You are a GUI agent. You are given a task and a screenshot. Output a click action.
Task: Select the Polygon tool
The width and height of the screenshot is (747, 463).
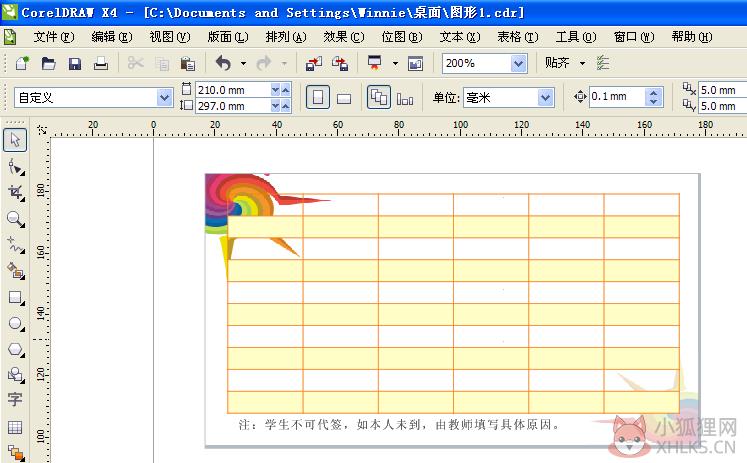click(x=15, y=349)
